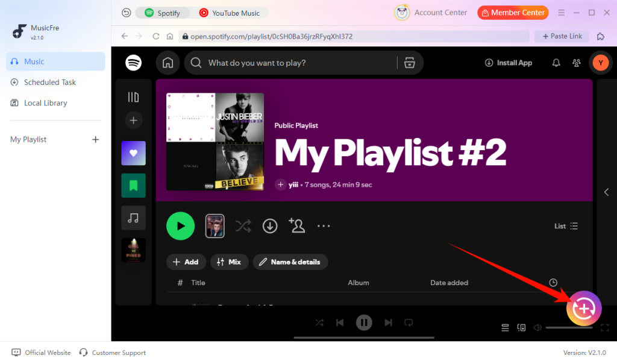
Task: Open the music note playlist in library
Action: coord(133,218)
